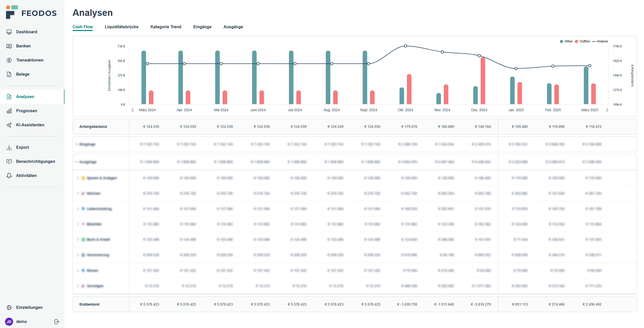
Task: Collapse the Ausgänge table row
Action: coord(76,162)
